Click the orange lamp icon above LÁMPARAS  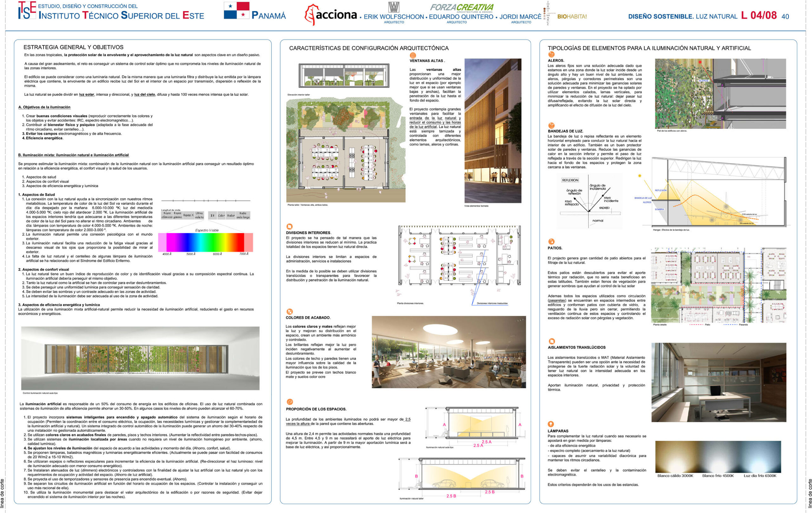(x=551, y=424)
